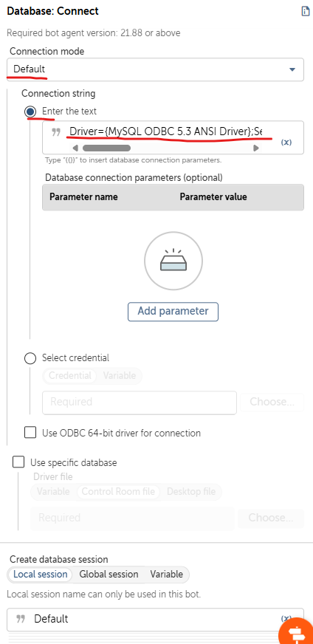The image size is (313, 644).
Task: Click the left scroll arrow of connection string
Action: [x=75, y=148]
